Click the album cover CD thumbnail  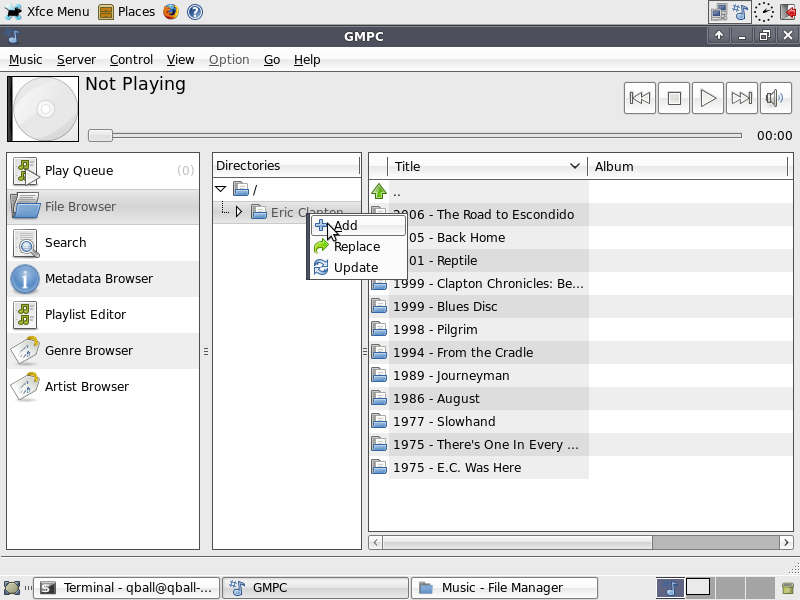(x=43, y=109)
